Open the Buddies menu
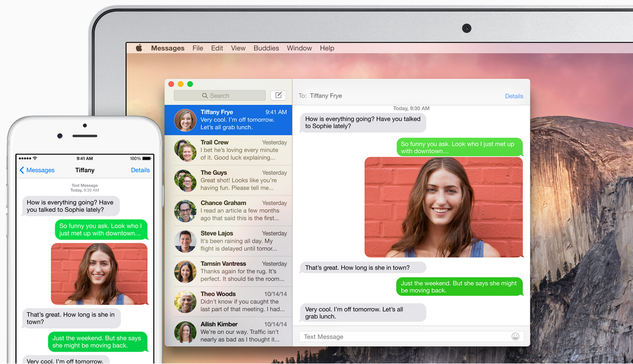The width and height of the screenshot is (633, 364). coord(266,48)
